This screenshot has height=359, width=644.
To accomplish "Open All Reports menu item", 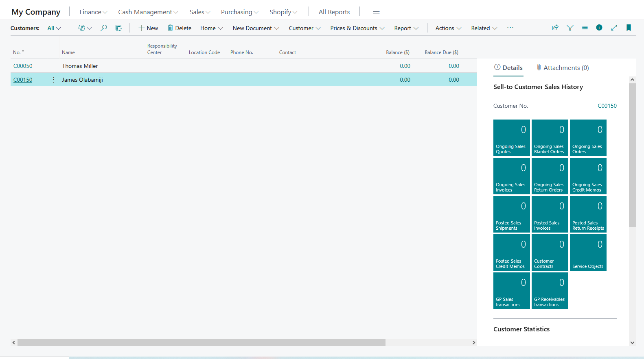I will [x=334, y=12].
